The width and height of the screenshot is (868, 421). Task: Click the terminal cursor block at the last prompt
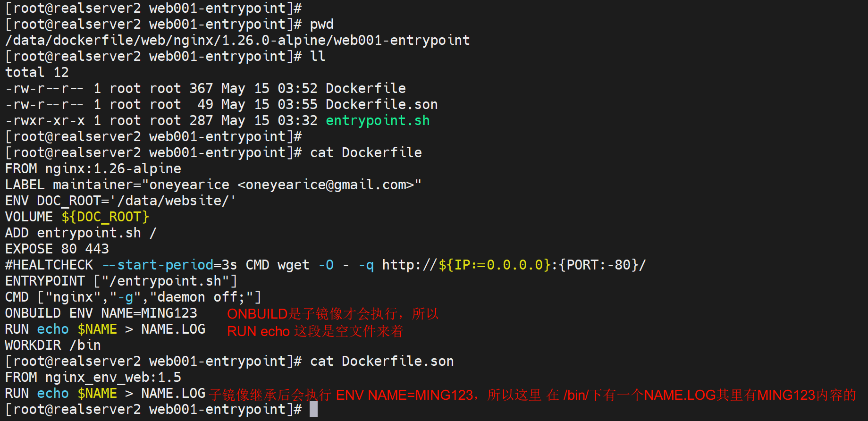coord(313,409)
